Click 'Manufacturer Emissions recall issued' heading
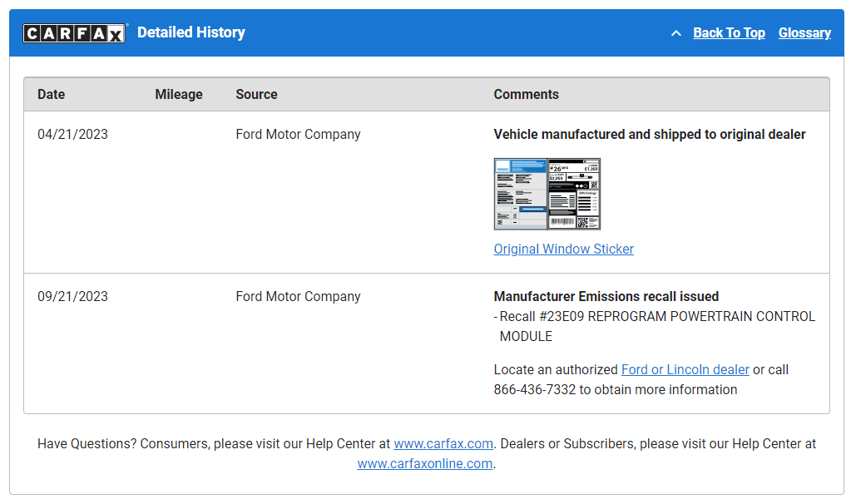The image size is (856, 504). coord(606,297)
